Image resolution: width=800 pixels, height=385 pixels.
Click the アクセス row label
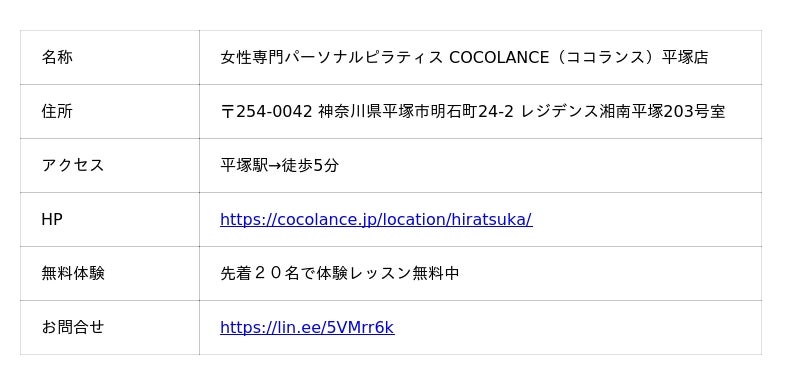click(x=72, y=165)
